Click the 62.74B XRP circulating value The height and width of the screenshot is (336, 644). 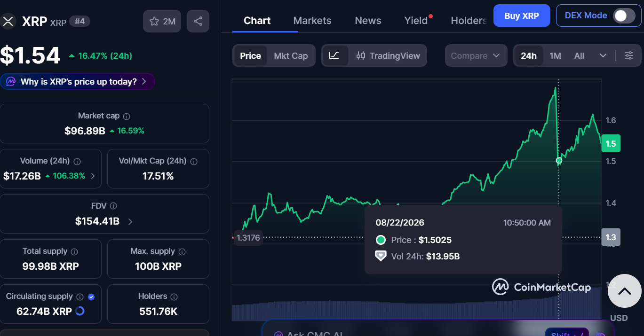[44, 311]
